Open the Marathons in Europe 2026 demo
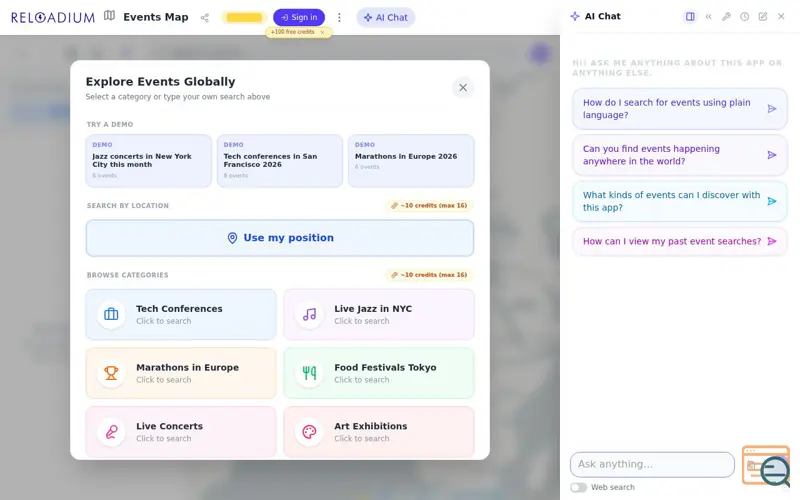800x500 pixels. pos(411,161)
